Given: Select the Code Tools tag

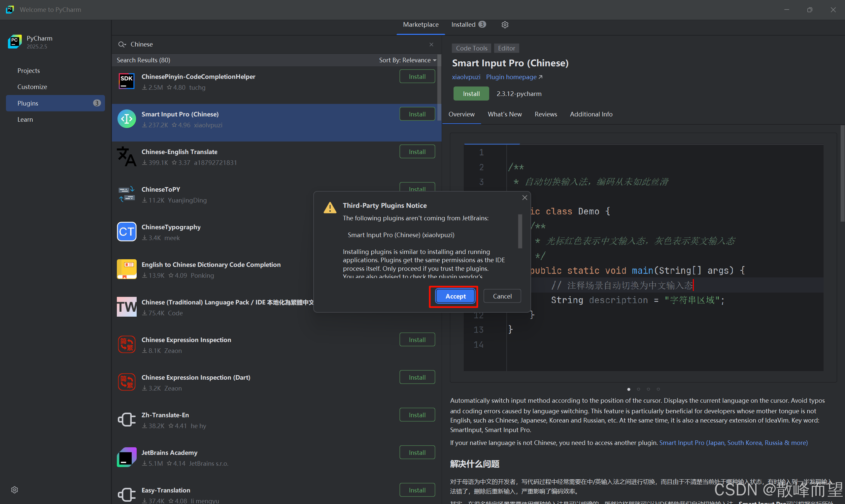Looking at the screenshot, I should pos(471,48).
